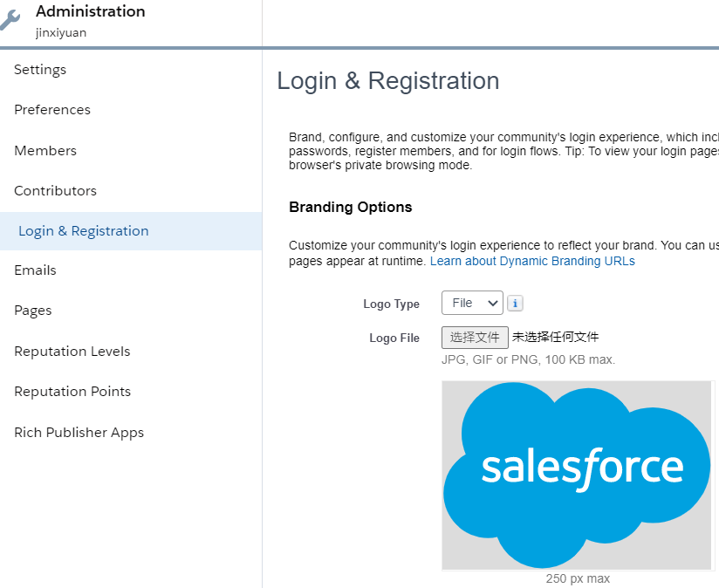719x588 pixels.
Task: Click the Login & Registration page heading
Action: pos(388,81)
